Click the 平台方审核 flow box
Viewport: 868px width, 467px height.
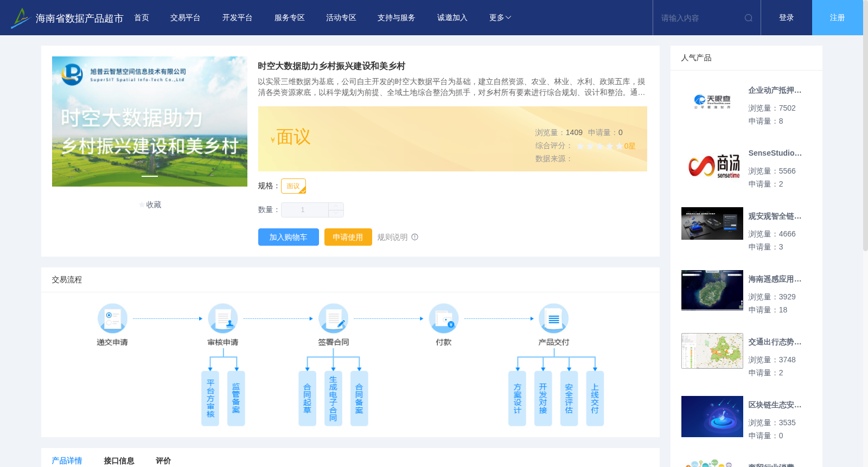pos(210,399)
